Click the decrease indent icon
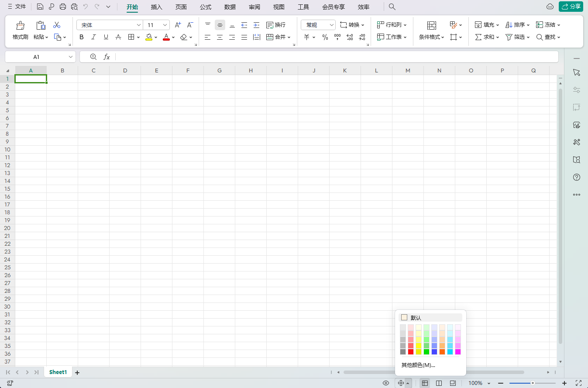The width and height of the screenshot is (588, 388). (244, 25)
